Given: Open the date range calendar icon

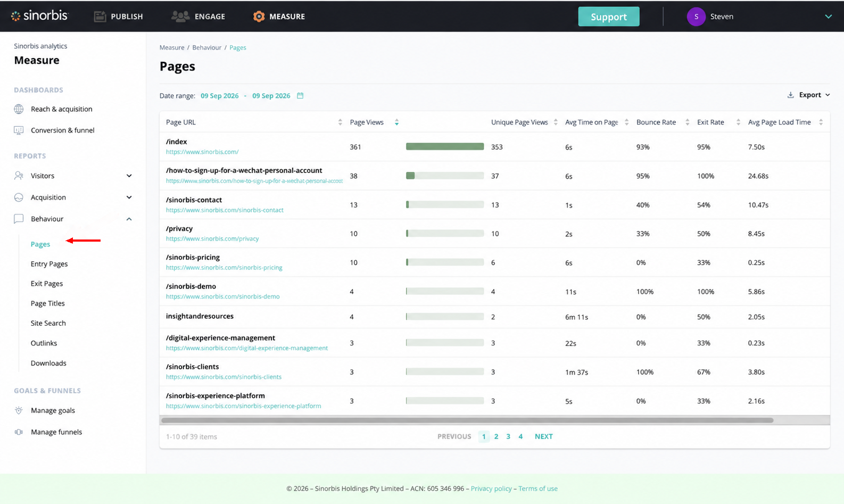Looking at the screenshot, I should pos(300,96).
